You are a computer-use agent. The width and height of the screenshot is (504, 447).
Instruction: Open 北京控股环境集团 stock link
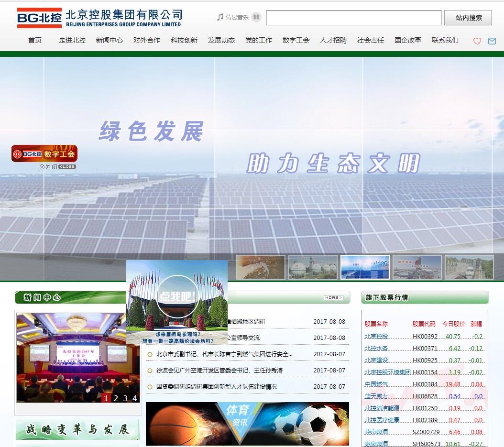tap(388, 372)
